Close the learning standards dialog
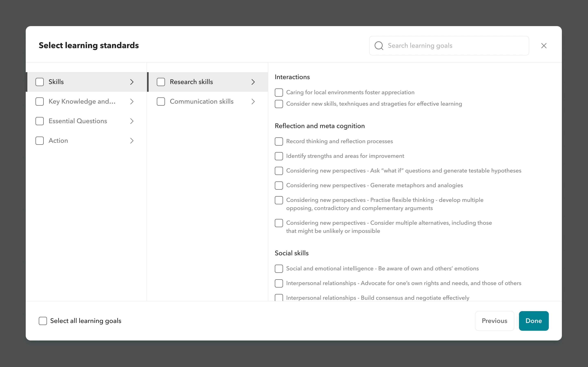588x367 pixels. tap(544, 46)
